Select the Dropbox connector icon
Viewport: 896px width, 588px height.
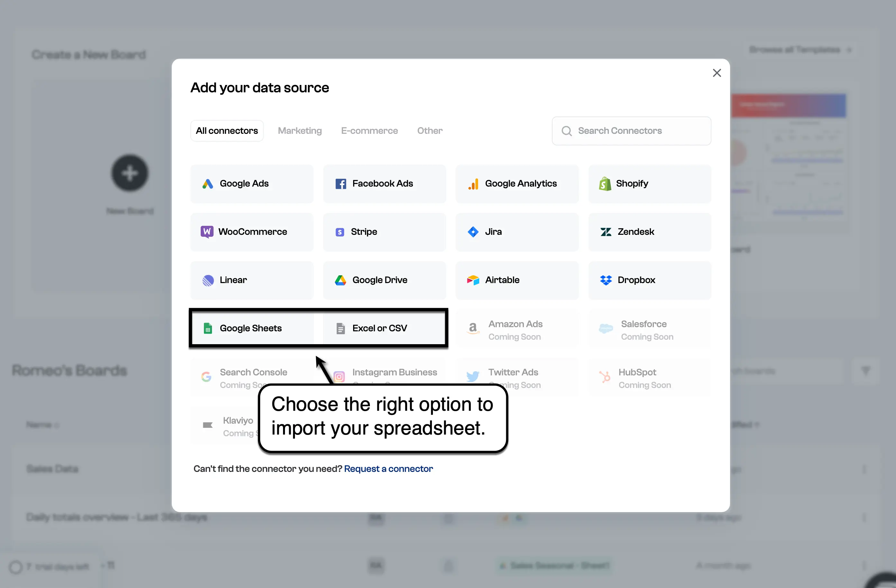606,280
